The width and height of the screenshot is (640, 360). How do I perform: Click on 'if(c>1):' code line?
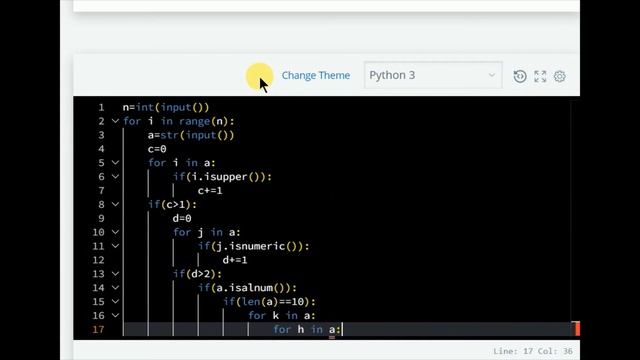point(172,204)
